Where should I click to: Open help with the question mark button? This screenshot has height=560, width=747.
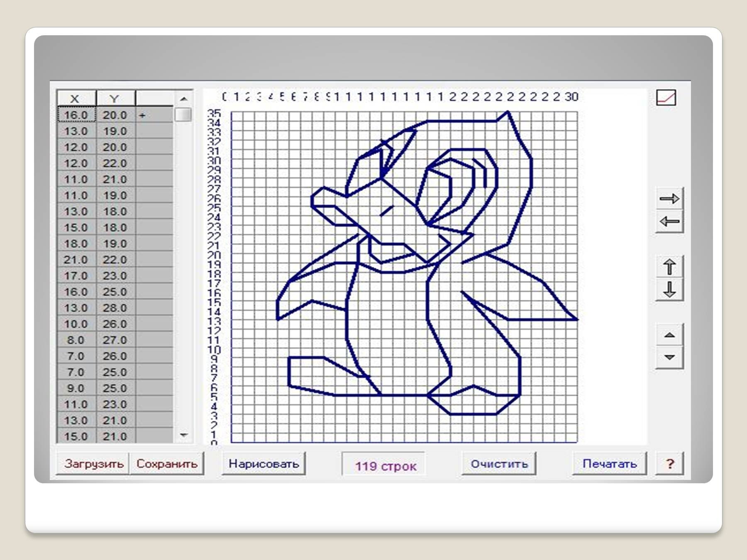[669, 464]
